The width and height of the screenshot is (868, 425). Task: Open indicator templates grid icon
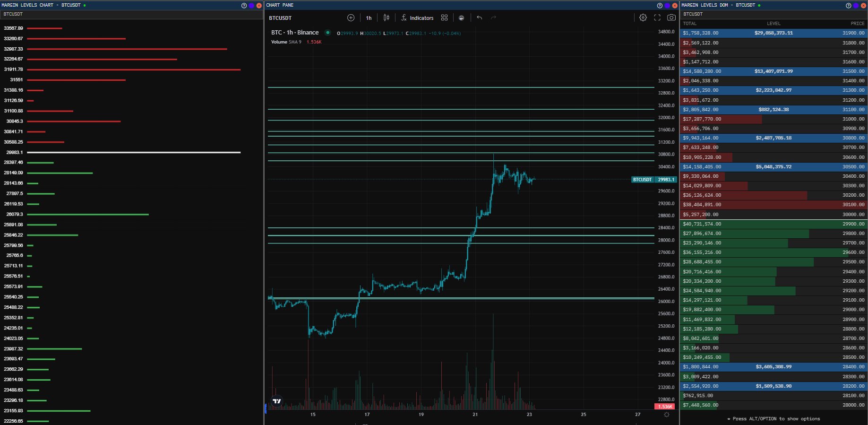(444, 18)
